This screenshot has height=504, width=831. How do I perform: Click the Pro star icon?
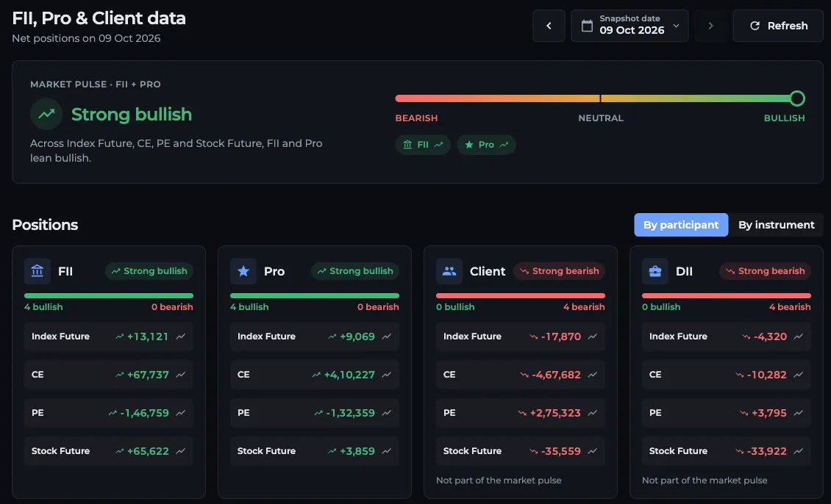[x=243, y=271]
